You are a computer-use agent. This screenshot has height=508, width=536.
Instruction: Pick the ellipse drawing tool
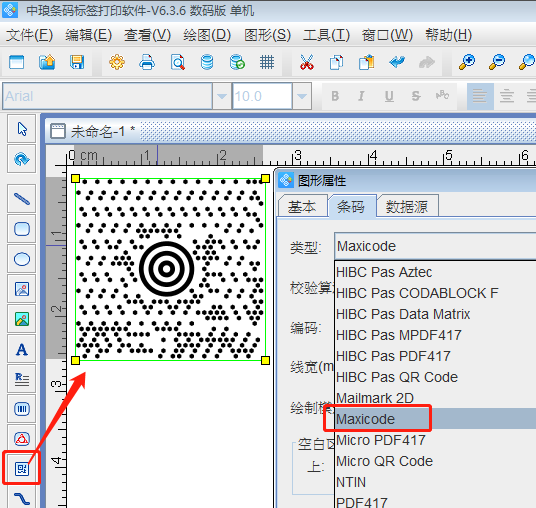pos(22,259)
